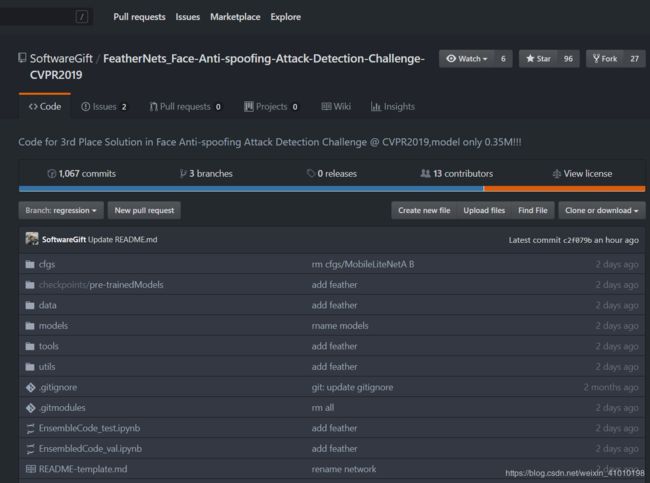650x483 pixels.
Task: Open the data folder
Action: (48, 305)
